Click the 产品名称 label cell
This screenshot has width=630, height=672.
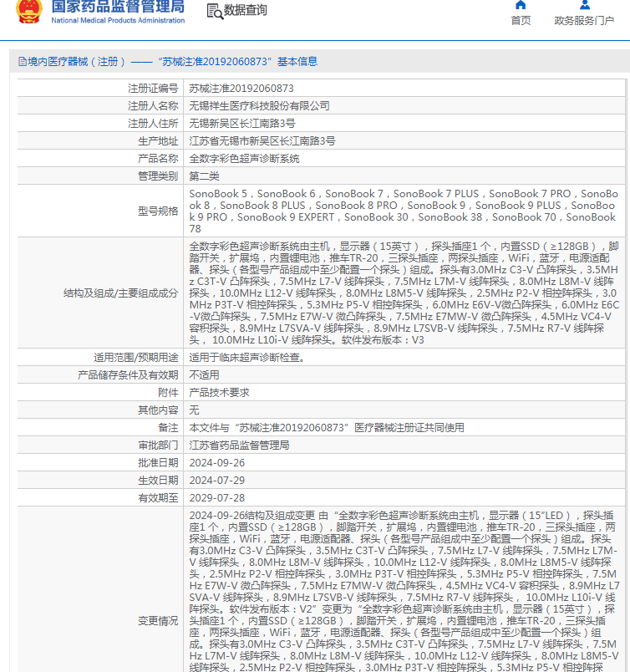[x=100, y=159]
